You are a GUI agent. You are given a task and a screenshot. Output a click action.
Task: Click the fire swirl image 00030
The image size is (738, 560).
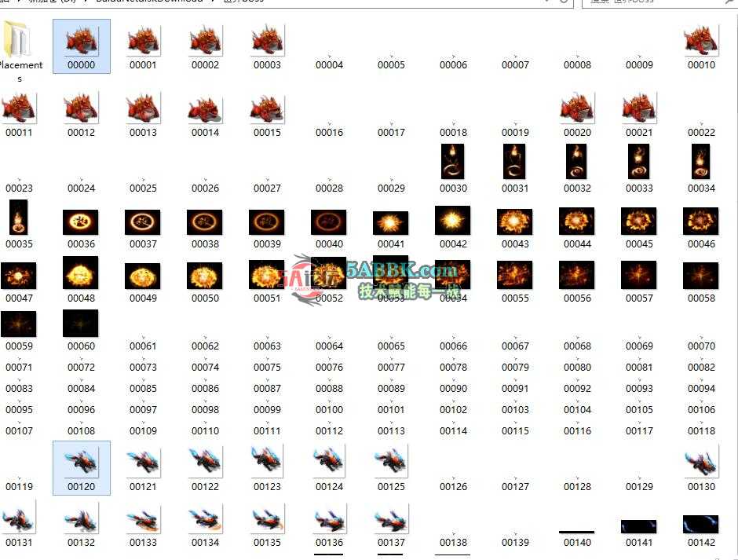[x=453, y=162]
